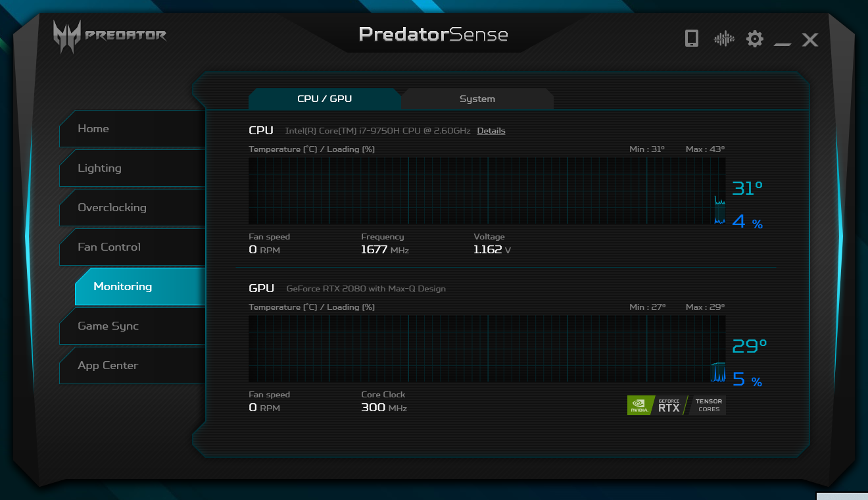Image resolution: width=868 pixels, height=500 pixels.
Task: Click the Predator logo
Action: [110, 37]
